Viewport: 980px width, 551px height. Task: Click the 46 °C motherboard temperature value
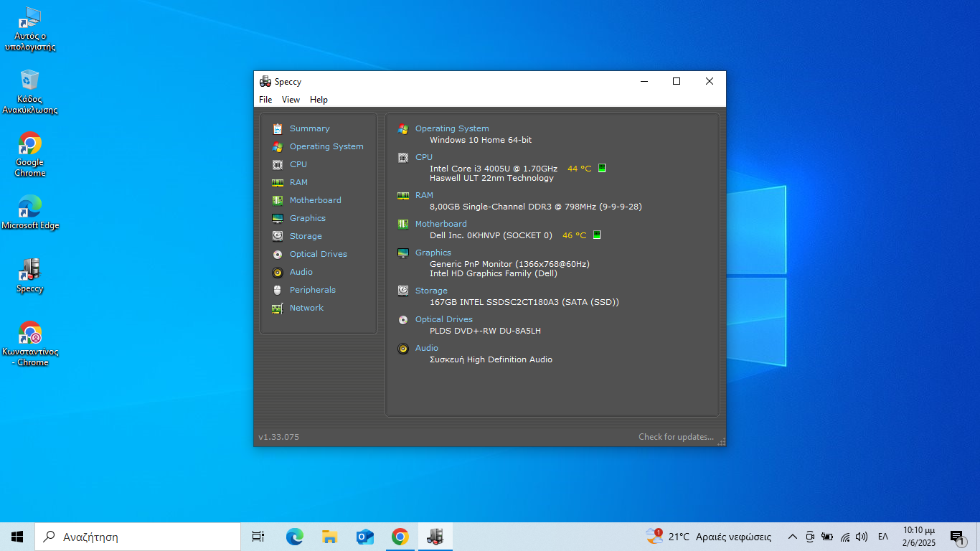574,235
